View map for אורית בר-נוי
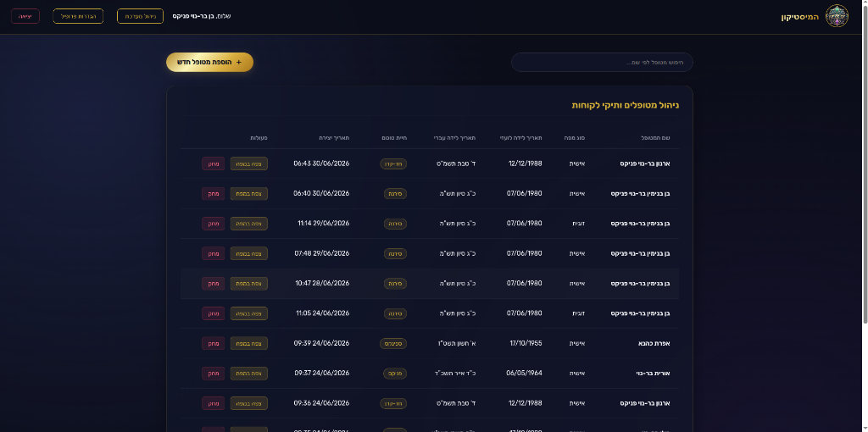Viewport: 868px width, 432px height. click(248, 374)
